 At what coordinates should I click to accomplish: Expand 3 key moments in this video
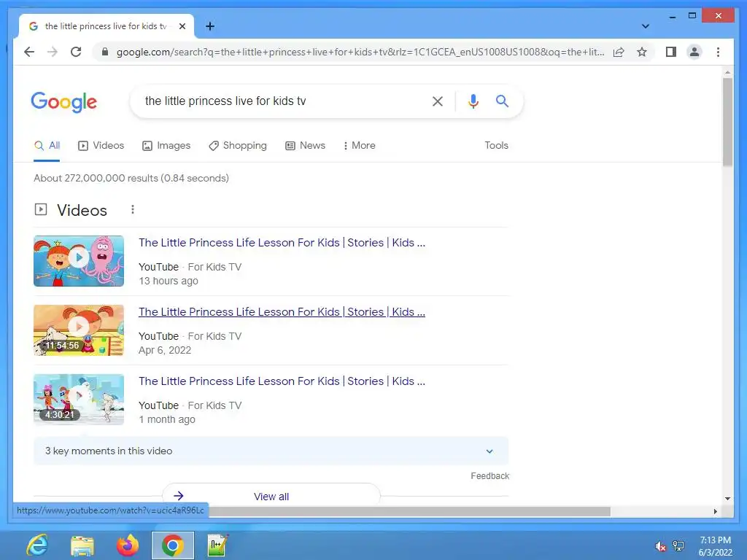271,451
